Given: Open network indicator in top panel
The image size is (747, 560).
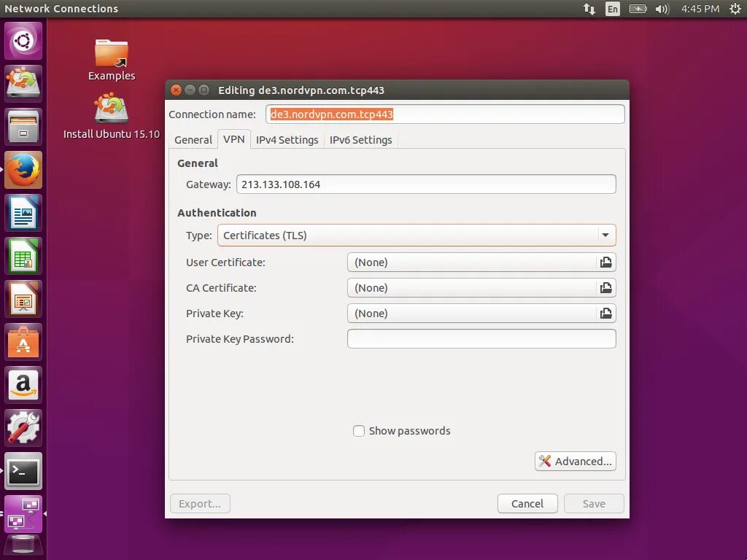Looking at the screenshot, I should (x=589, y=9).
